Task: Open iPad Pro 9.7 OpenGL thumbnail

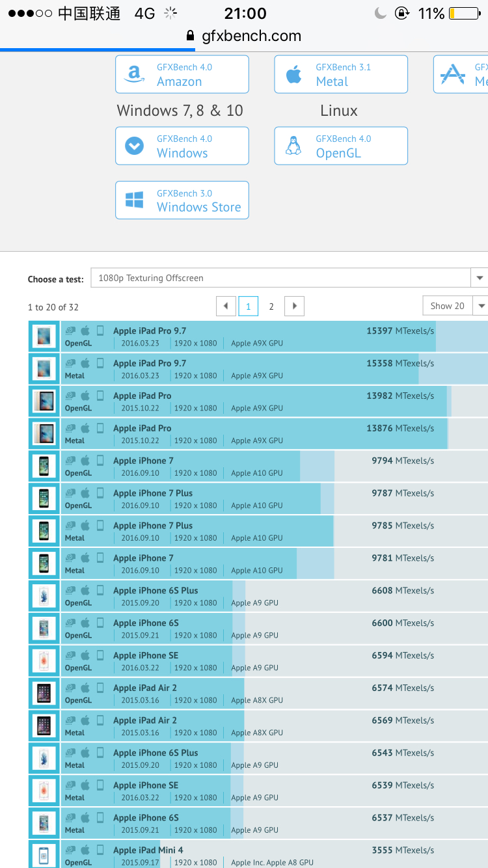Action: click(44, 336)
